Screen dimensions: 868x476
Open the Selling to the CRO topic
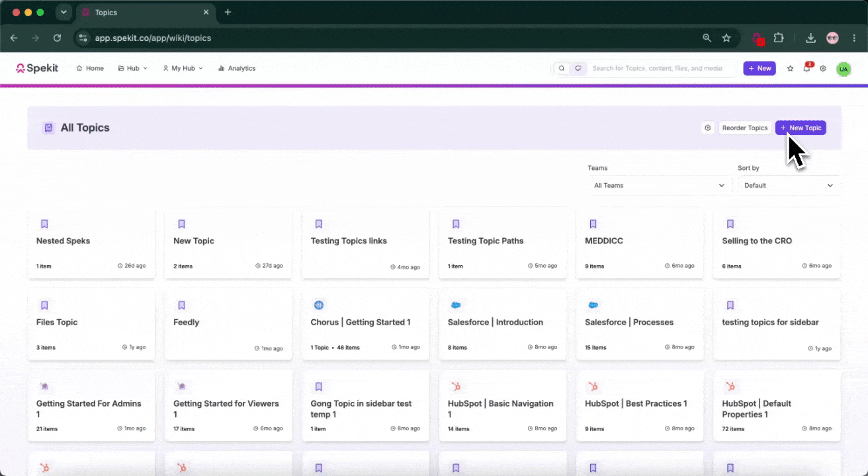[x=777, y=244]
